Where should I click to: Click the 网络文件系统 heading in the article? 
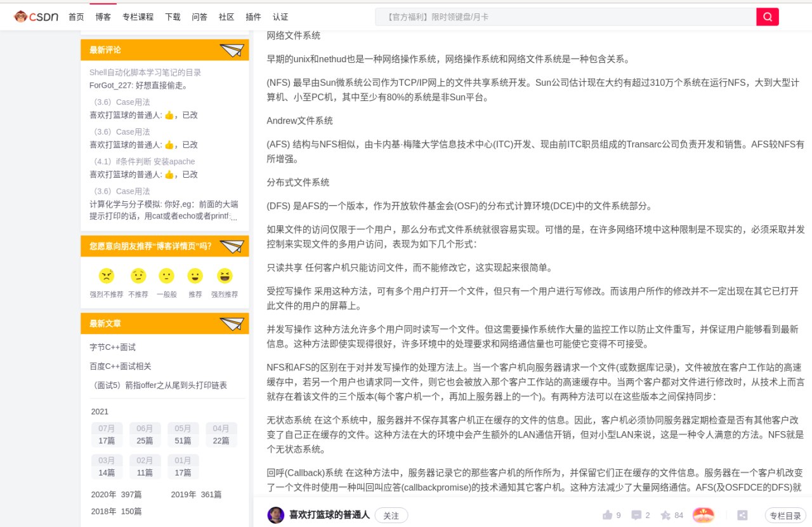pyautogui.click(x=294, y=36)
